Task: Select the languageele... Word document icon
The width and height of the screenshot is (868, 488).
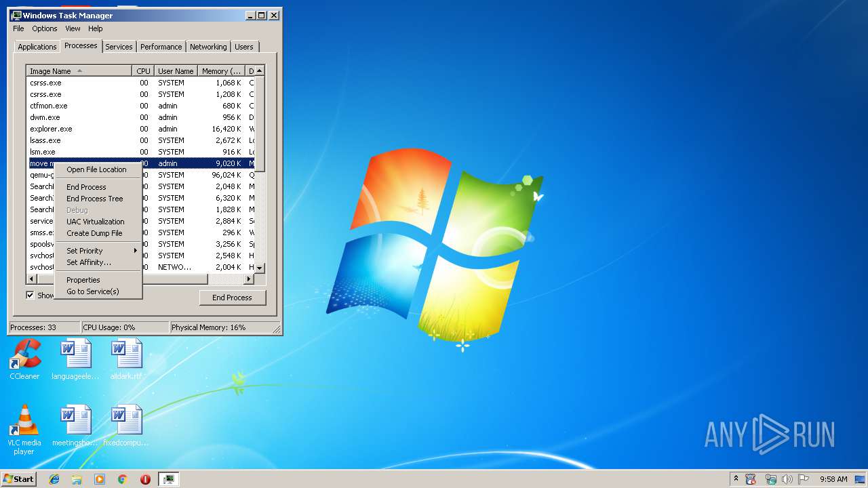Action: pos(75,359)
